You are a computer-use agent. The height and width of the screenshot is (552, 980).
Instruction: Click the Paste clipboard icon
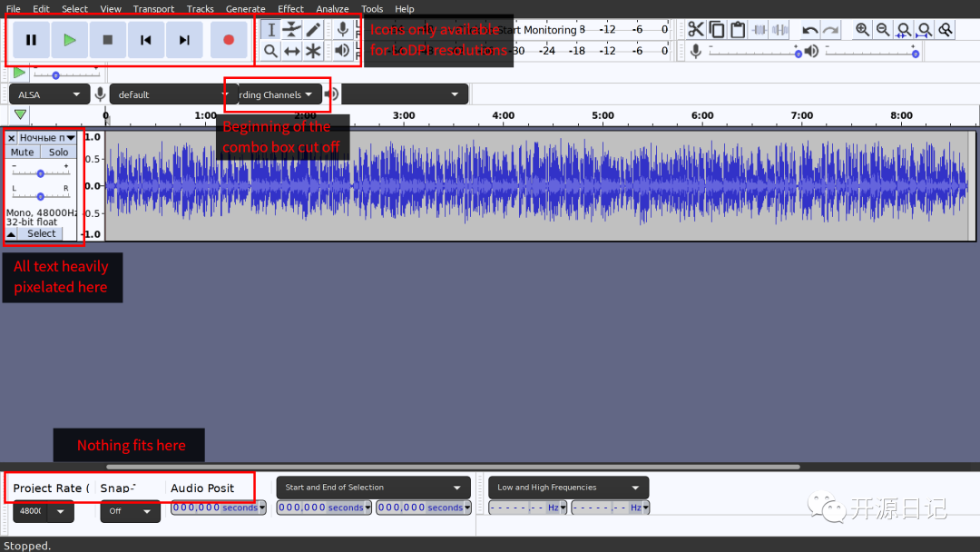pyautogui.click(x=738, y=29)
